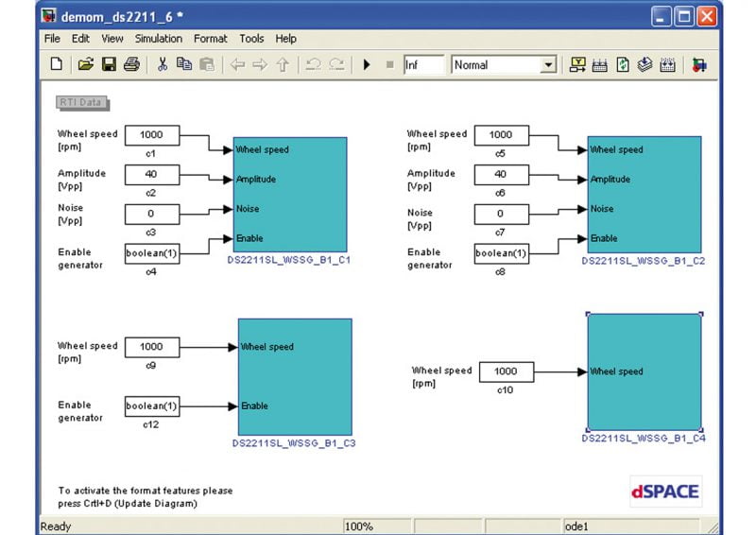The height and width of the screenshot is (535, 756).
Task: Expand the Normal simulation mode dropdown
Action: (547, 65)
